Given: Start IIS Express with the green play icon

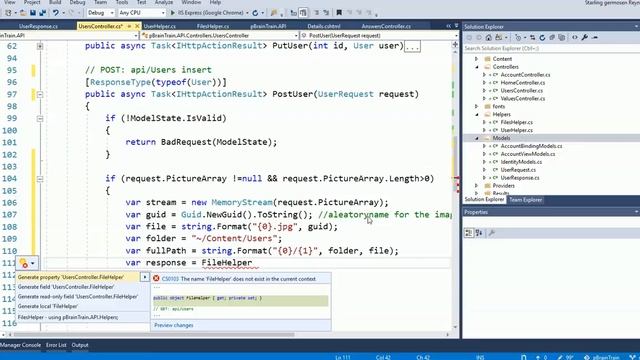Looking at the screenshot, I should 172,13.
